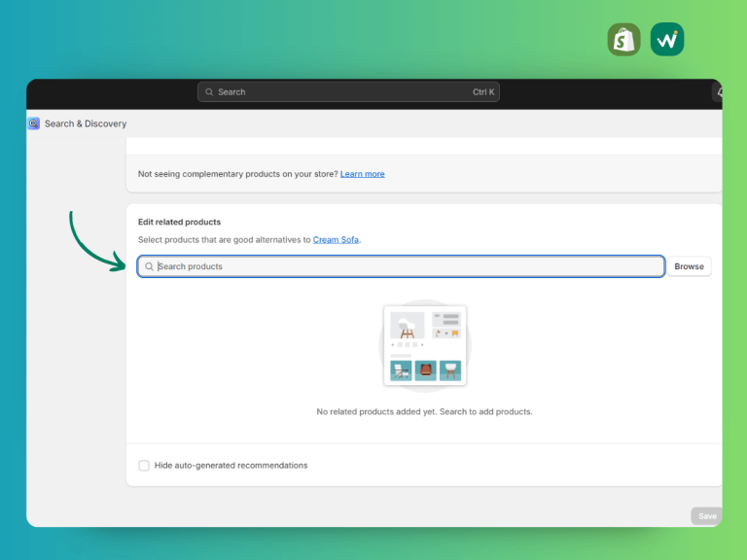The image size is (747, 560).
Task: Click the Edit related products heading
Action: point(180,222)
